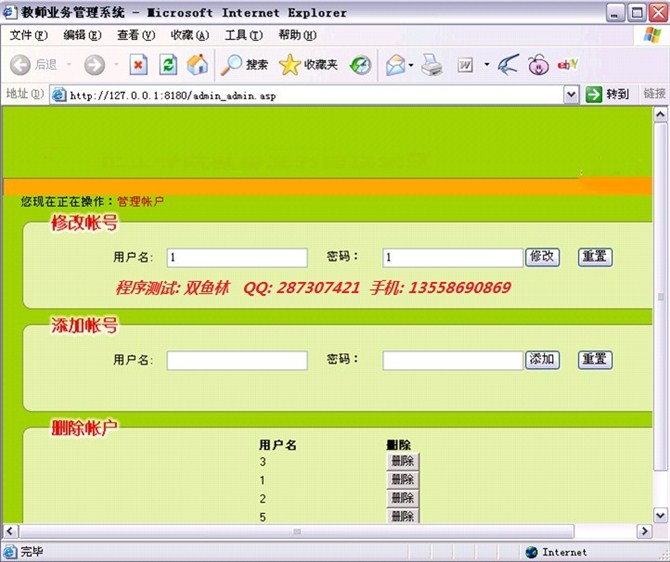
Task: Click the IE icon in title bar
Action: 9,12
